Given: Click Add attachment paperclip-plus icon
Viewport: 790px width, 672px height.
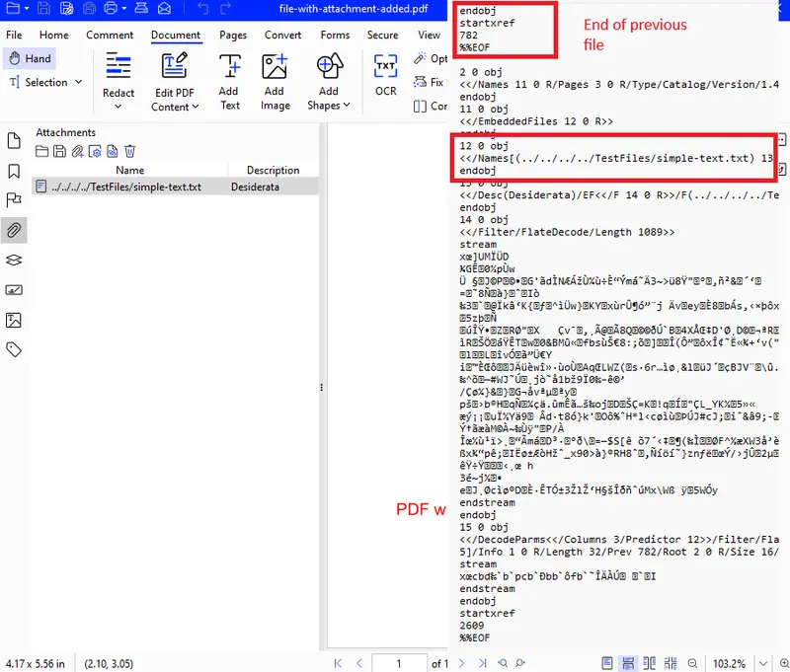Looking at the screenshot, I should click(77, 151).
